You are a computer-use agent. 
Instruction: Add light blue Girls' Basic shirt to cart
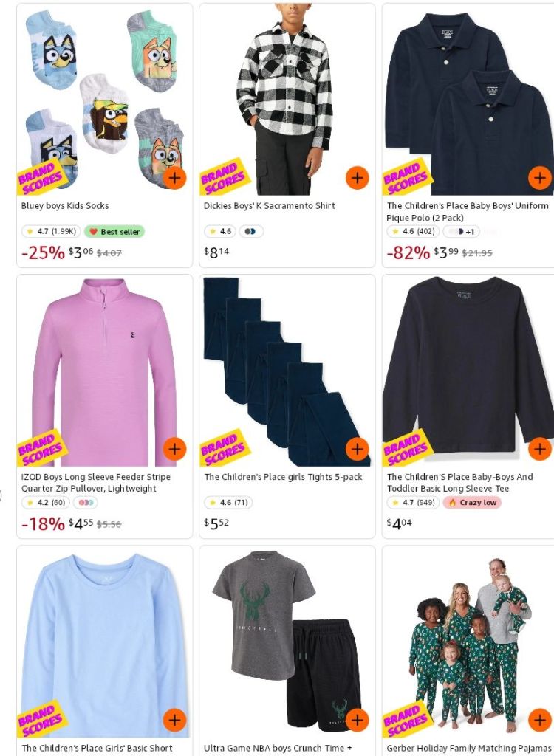[x=174, y=720]
